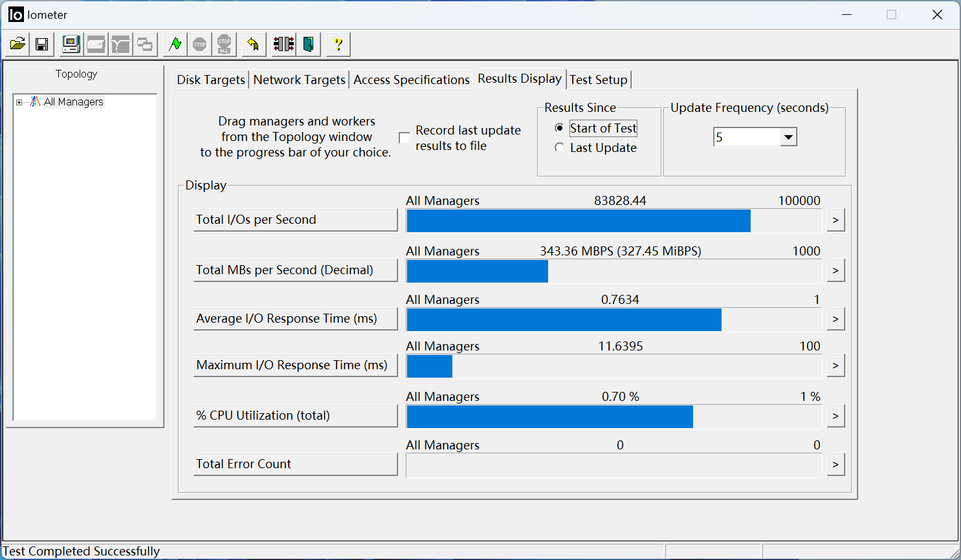Enable Record last update results to file

pyautogui.click(x=404, y=138)
